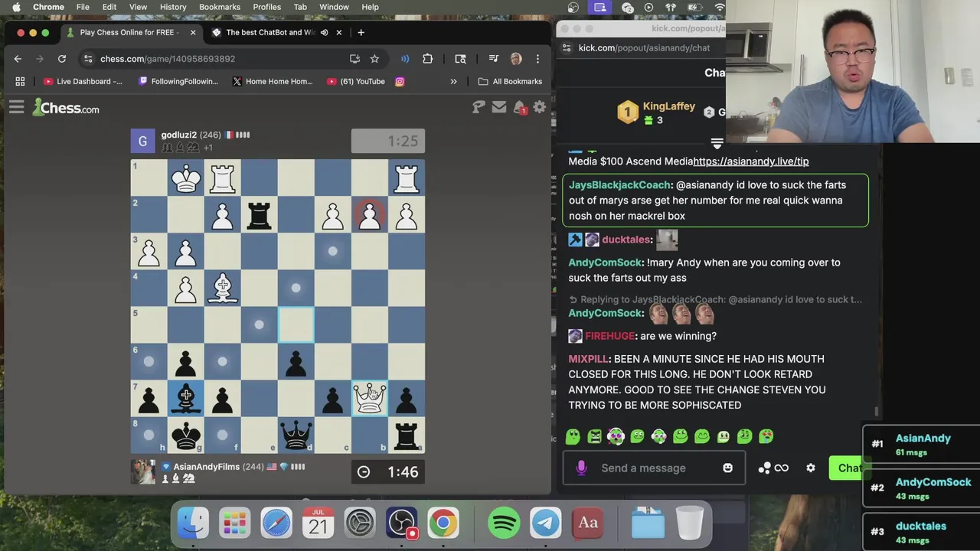Open AsianAndyFilms player profile name
This screenshot has height=551, width=980.
(206, 467)
